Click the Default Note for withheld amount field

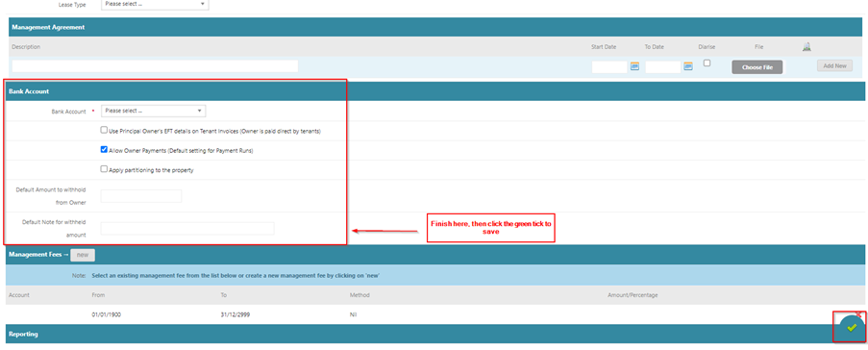187,229
